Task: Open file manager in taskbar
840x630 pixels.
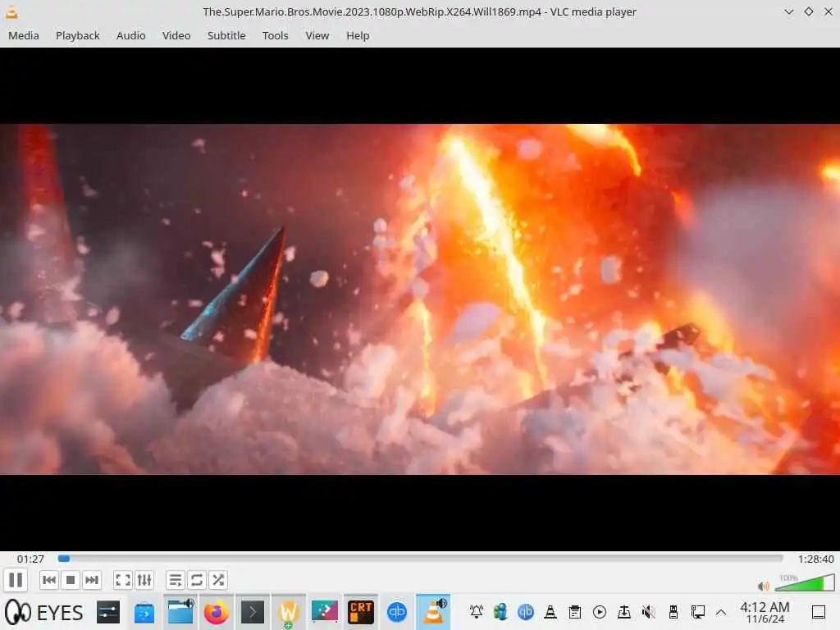Action: click(x=180, y=612)
